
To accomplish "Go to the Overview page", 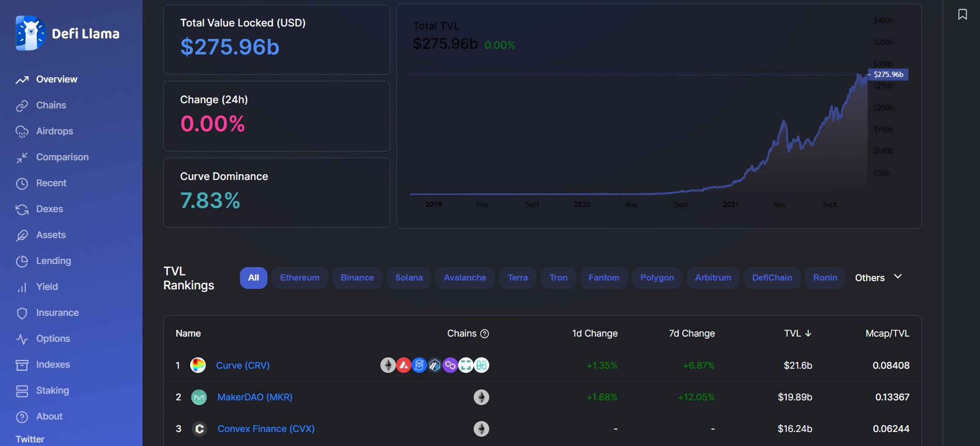I will point(56,79).
